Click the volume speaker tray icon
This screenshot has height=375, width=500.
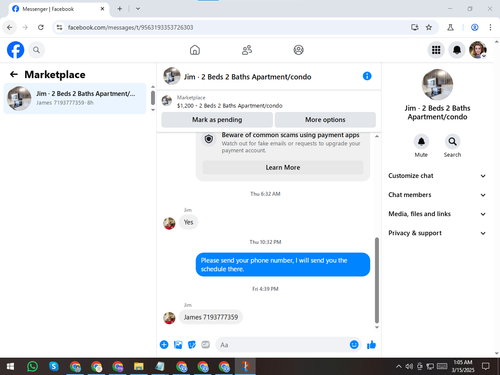pyautogui.click(x=409, y=367)
